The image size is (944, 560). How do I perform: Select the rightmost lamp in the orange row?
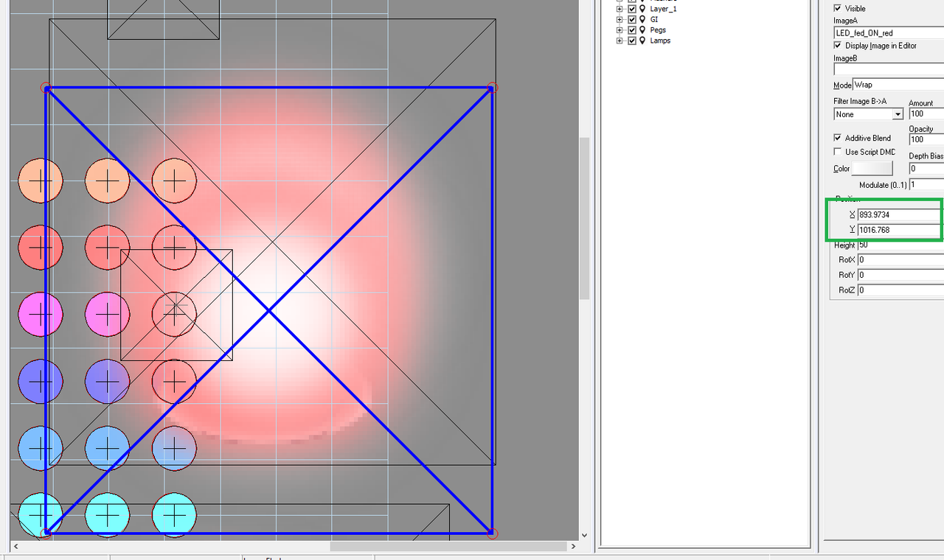click(x=174, y=181)
